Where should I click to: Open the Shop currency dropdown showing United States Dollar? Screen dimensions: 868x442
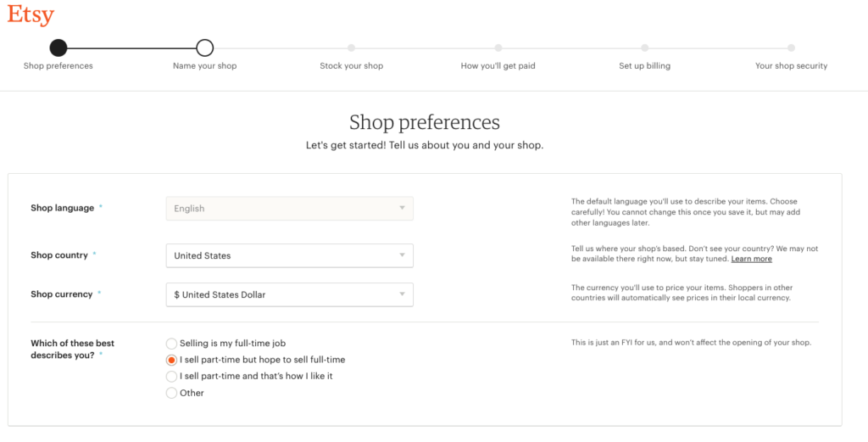290,294
